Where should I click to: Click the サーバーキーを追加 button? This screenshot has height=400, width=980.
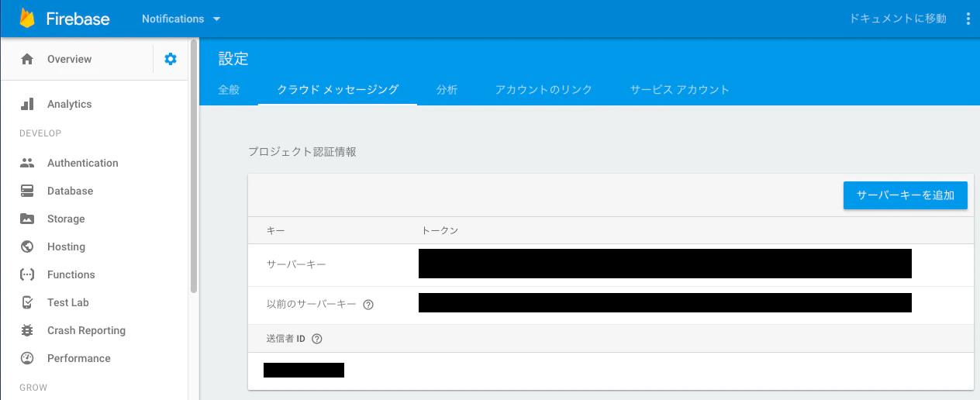[906, 195]
